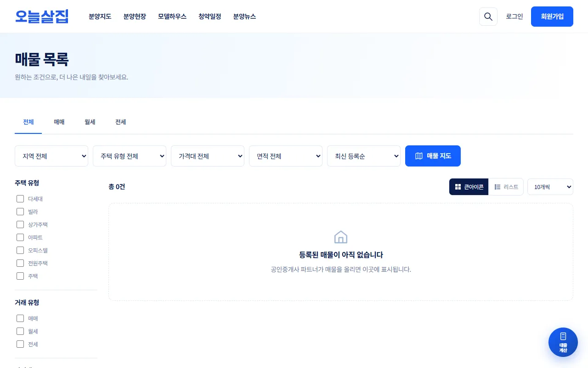Open the 대출계산 floating calculator
588x368 pixels.
(563, 342)
